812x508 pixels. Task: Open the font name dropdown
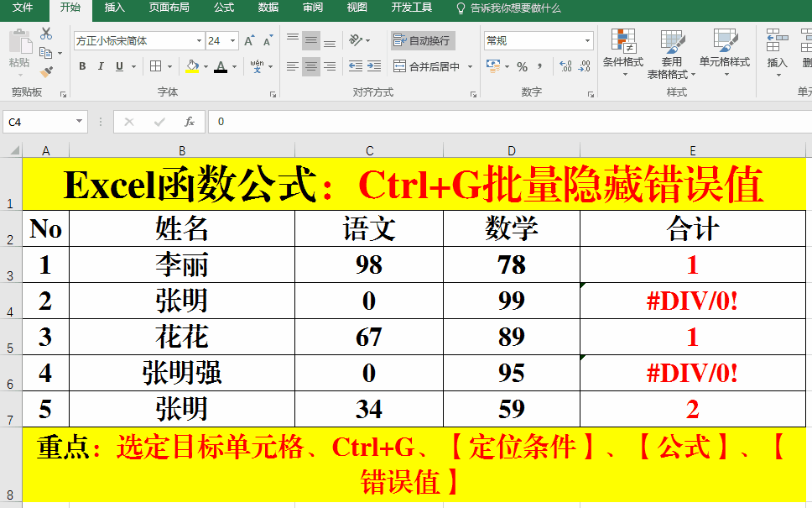(x=199, y=40)
